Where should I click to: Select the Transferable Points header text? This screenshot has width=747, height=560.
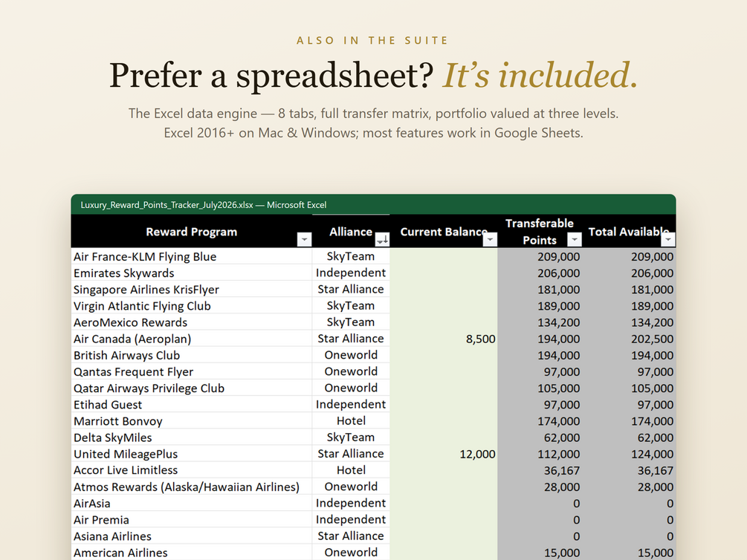tap(540, 232)
